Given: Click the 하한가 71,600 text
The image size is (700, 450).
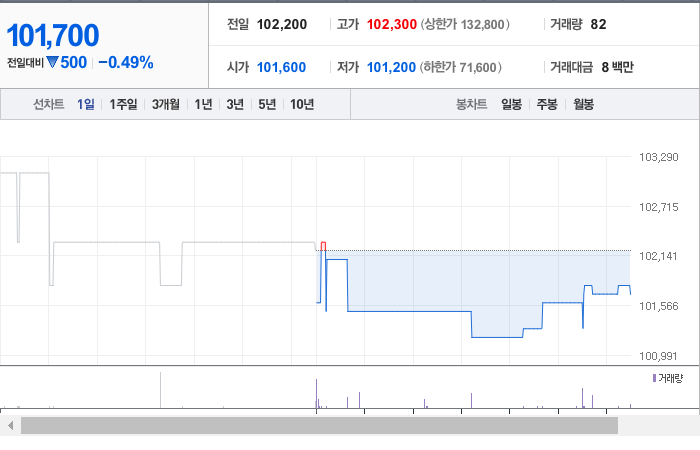Looking at the screenshot, I should (460, 67).
